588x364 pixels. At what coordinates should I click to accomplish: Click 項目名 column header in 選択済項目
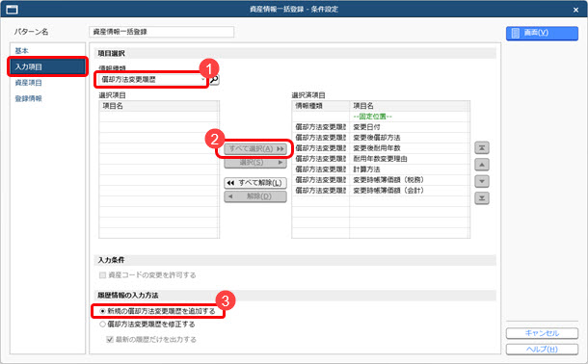pyautogui.click(x=410, y=106)
